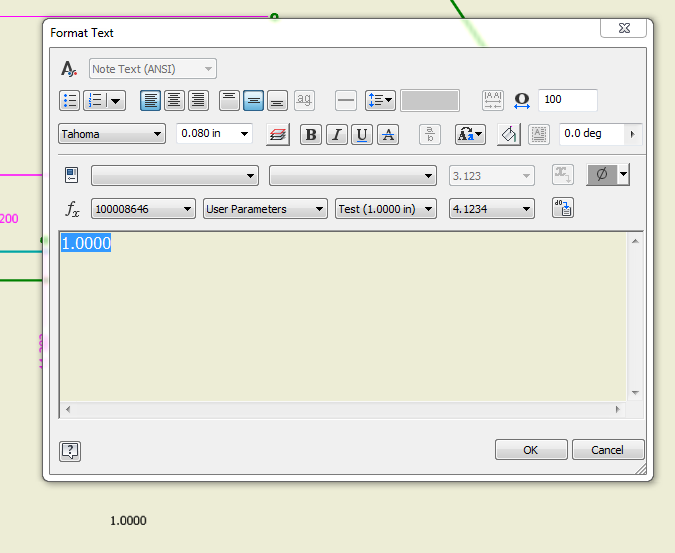
Task: Toggle left justification
Action: point(150,101)
